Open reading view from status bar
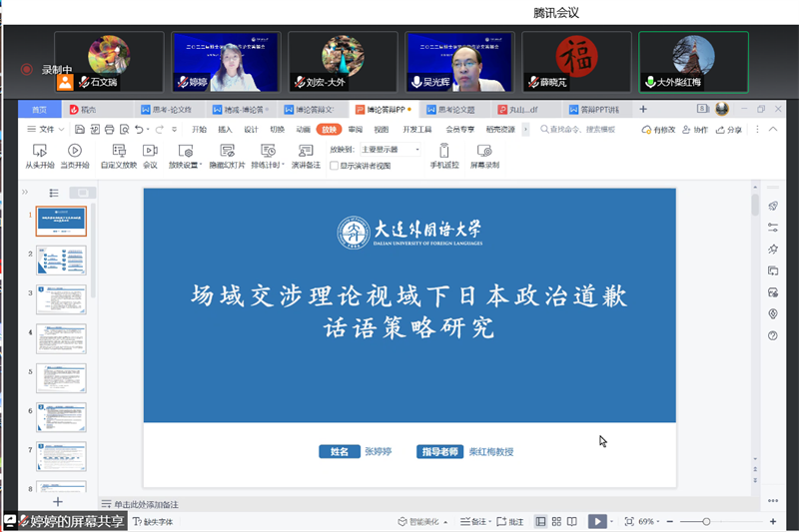The image size is (799, 532). (570, 521)
